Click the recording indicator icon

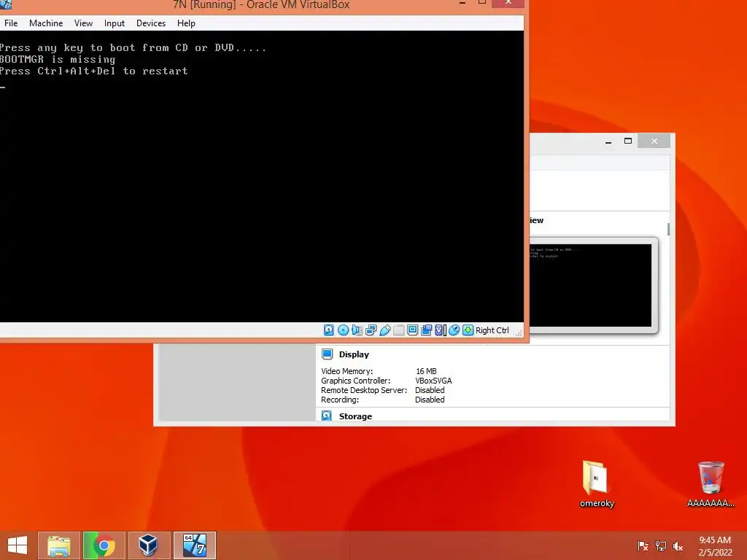point(426,330)
